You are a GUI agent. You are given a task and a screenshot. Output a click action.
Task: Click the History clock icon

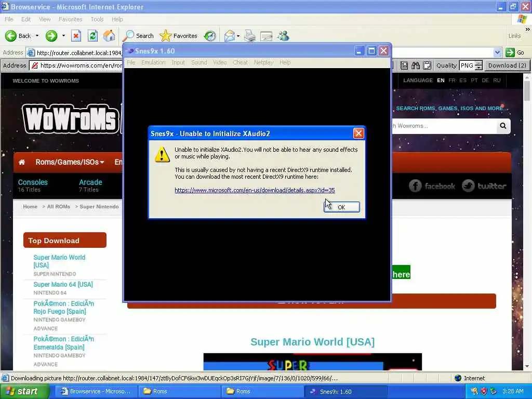point(210,36)
